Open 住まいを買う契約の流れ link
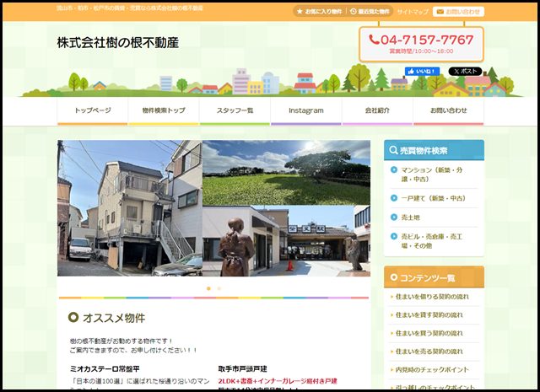The width and height of the screenshot is (540, 392). coord(429,333)
